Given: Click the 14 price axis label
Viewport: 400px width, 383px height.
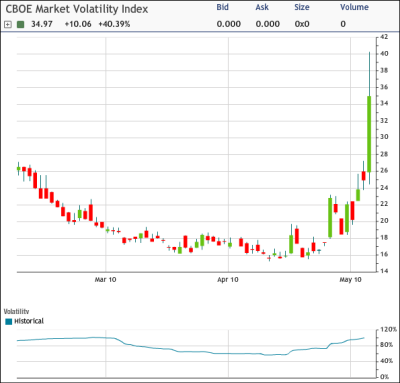Looking at the screenshot, I should [384, 271].
